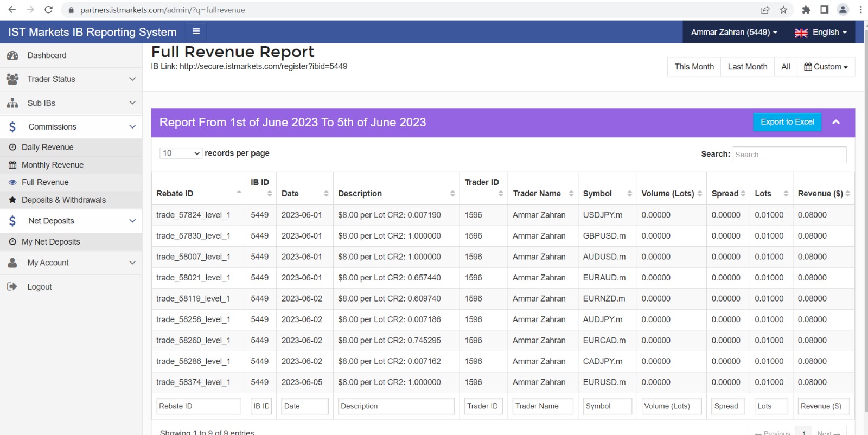868x435 pixels.
Task: Collapse the Net Deposits menu chevron
Action: (132, 221)
